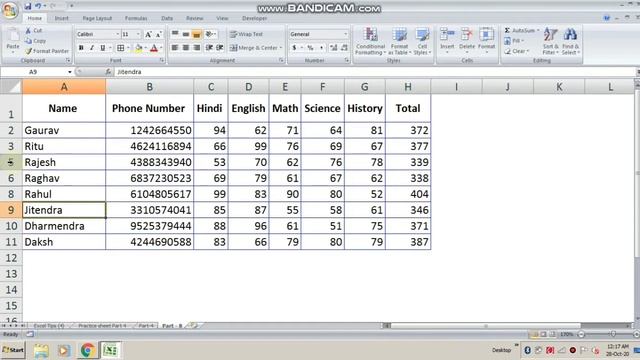Open the Name Box dropdown arrow
Screen dimensions: 640x360
70,72
